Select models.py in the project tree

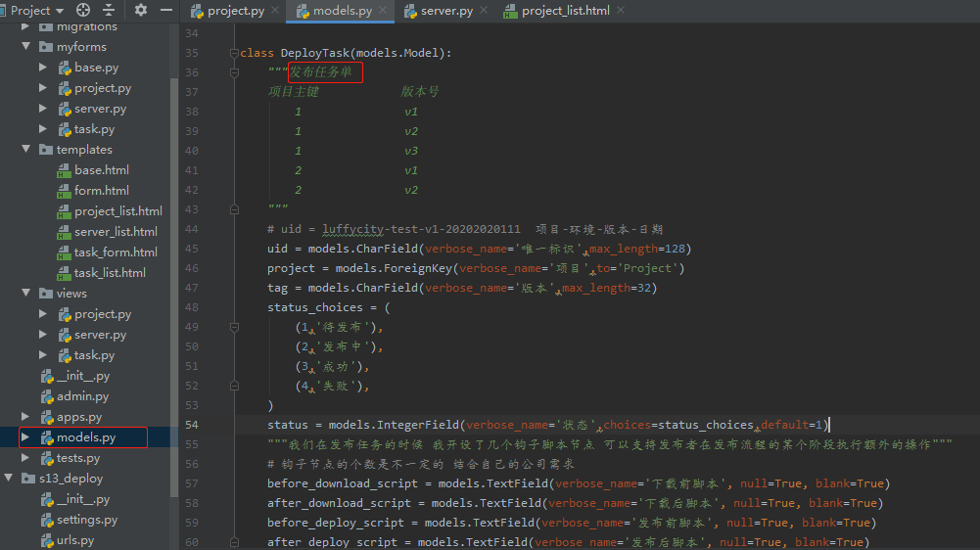pyautogui.click(x=86, y=437)
